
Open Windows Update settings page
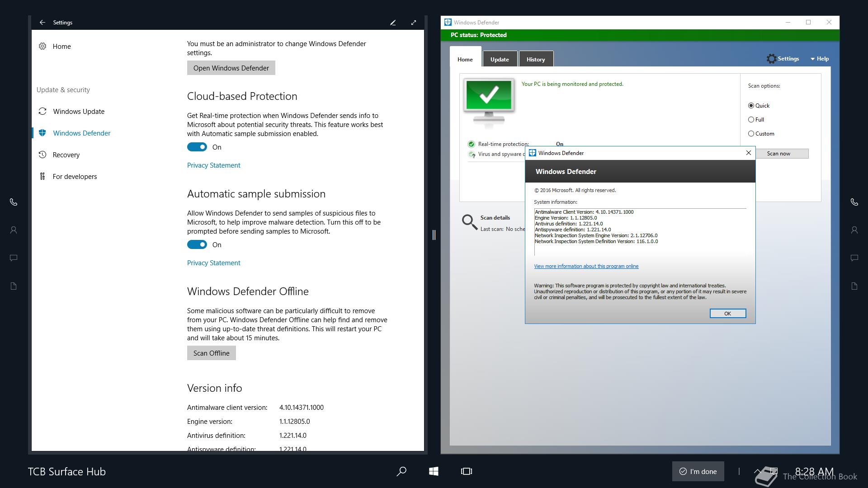point(79,112)
